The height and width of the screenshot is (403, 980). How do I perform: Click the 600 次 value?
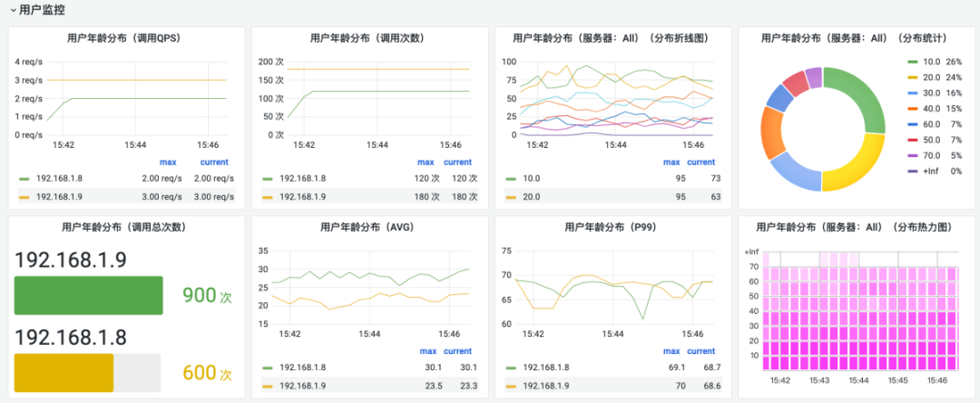207,373
